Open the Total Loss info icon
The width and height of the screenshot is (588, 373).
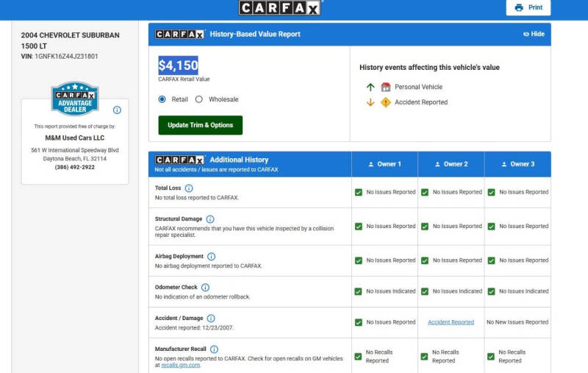coord(189,188)
